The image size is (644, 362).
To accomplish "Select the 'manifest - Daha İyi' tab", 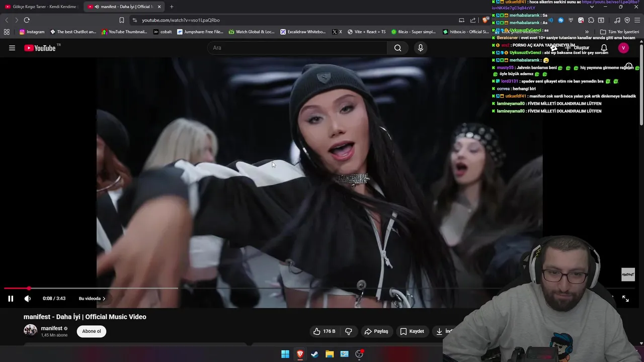I will tap(121, 7).
